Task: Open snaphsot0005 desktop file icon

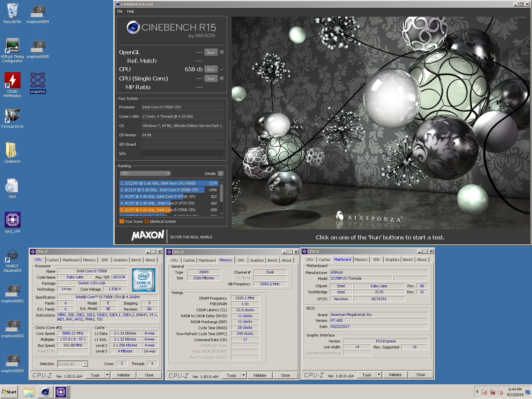Action: (38, 49)
